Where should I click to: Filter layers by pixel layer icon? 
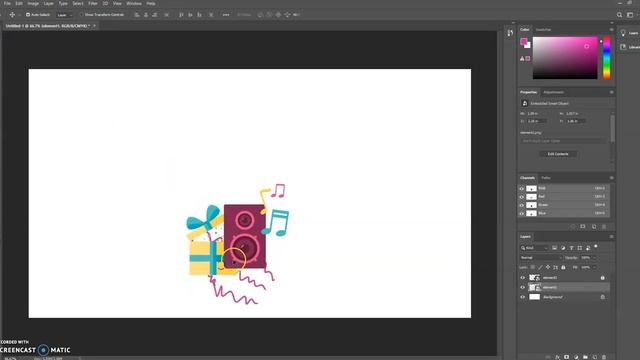click(x=554, y=248)
